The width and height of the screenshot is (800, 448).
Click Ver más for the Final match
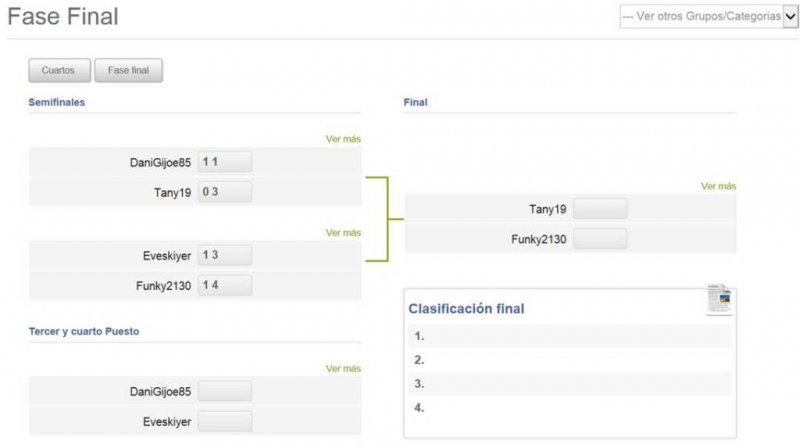pyautogui.click(x=718, y=186)
